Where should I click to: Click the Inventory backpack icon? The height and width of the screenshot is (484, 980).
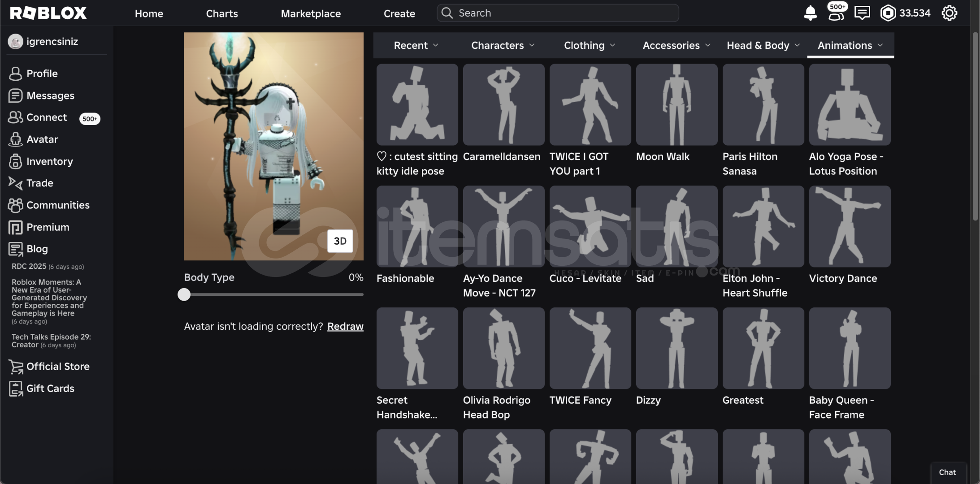pos(15,161)
